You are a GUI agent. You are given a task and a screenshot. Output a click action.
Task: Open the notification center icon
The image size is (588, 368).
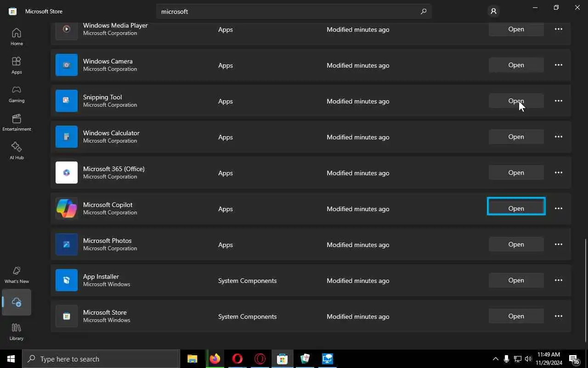tap(574, 359)
